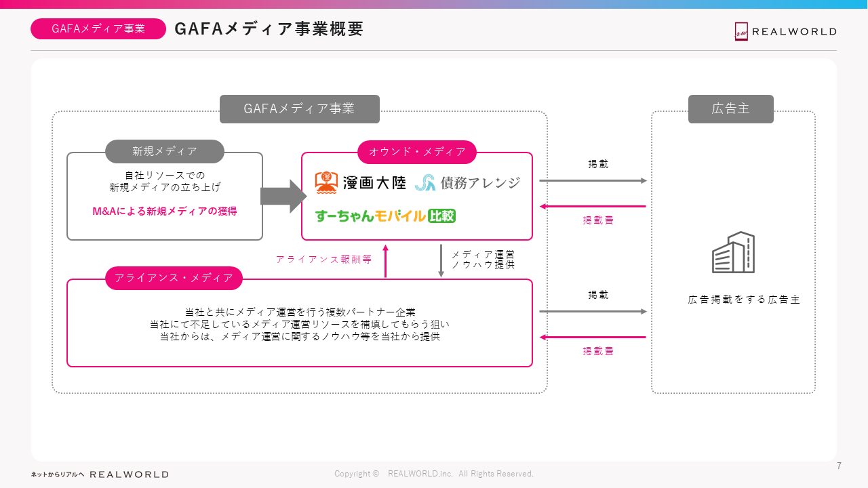Select the gray GAFAメディア事業 group label
The width and height of the screenshot is (868, 488).
300,109
